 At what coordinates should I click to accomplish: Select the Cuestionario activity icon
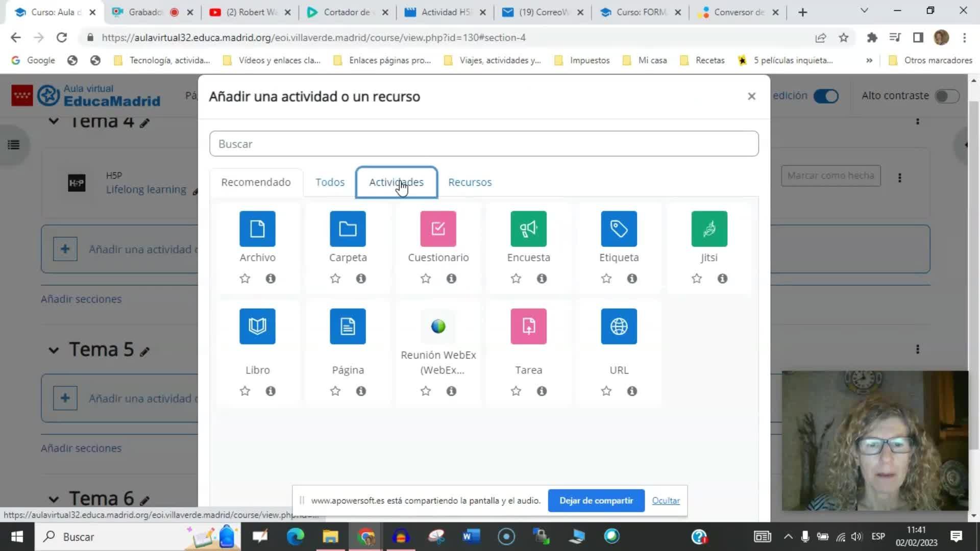point(438,229)
